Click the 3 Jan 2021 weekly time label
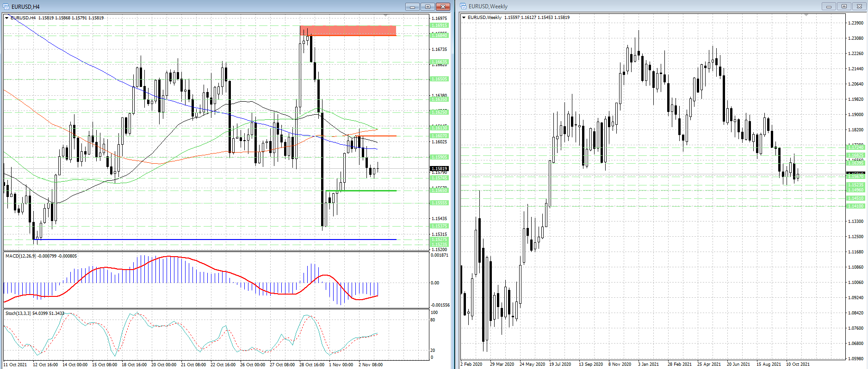The image size is (868, 369). [648, 364]
